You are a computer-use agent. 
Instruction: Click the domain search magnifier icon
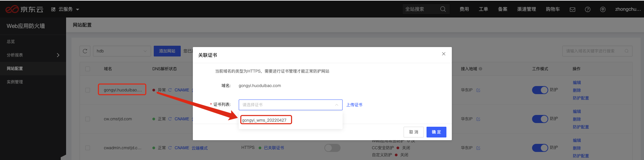click(x=626, y=51)
